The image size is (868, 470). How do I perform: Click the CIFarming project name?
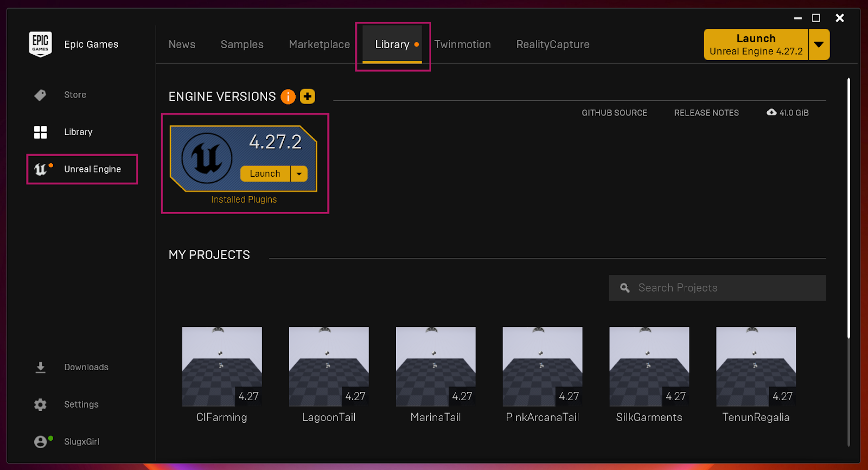(222, 417)
